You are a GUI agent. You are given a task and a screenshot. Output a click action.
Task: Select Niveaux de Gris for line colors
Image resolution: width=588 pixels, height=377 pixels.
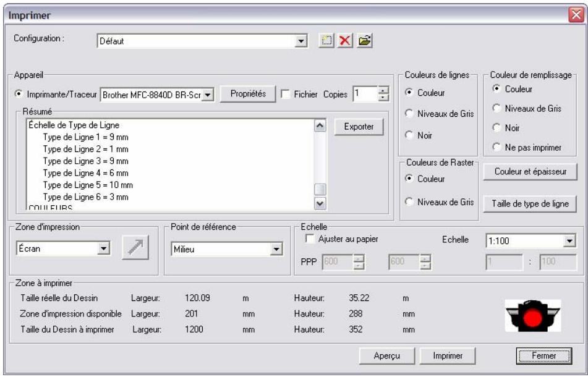(409, 114)
